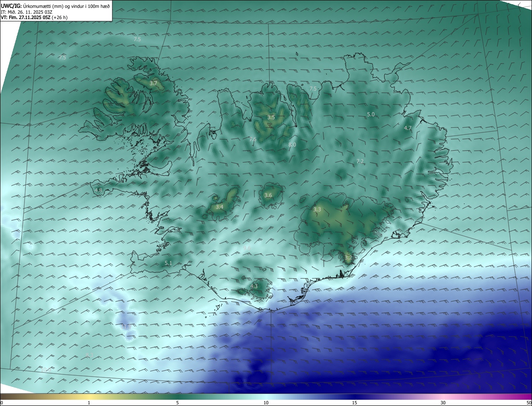Select the 5.0 value in the northeast
This screenshot has height=406, width=532.
371,114
